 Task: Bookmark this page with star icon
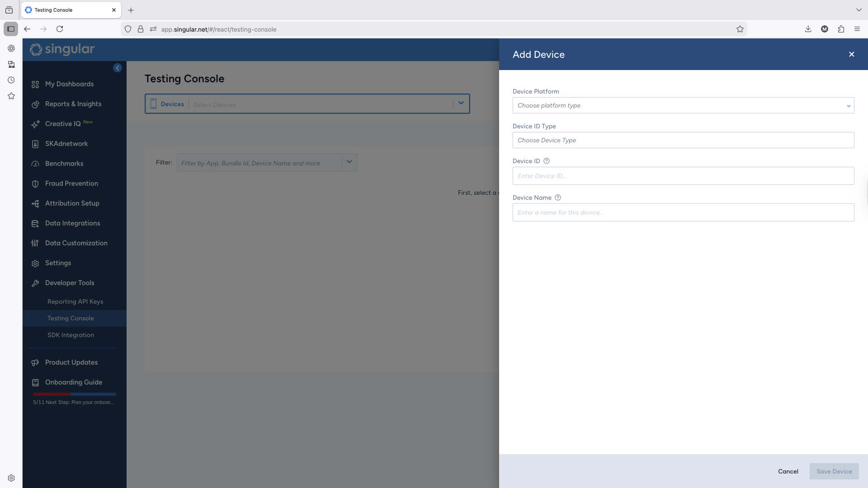click(x=740, y=29)
